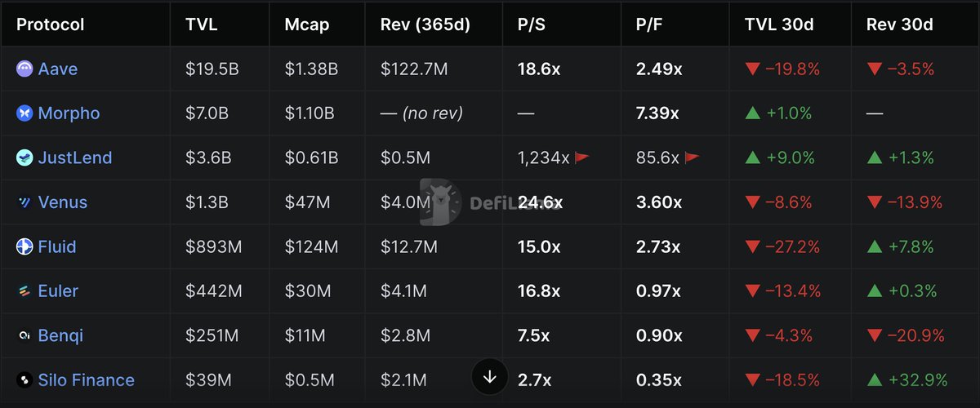Select JustLend Rev 30d change +1.3%

click(900, 158)
